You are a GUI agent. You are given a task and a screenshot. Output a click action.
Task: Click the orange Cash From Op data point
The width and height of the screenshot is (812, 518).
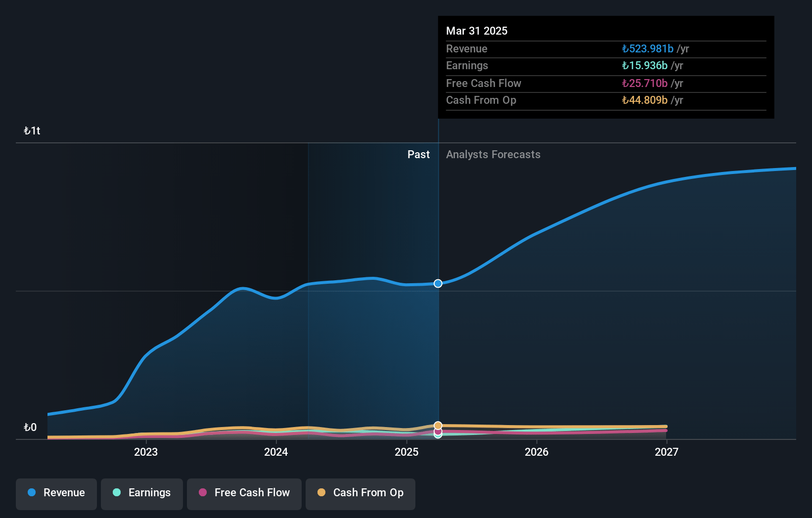438,426
